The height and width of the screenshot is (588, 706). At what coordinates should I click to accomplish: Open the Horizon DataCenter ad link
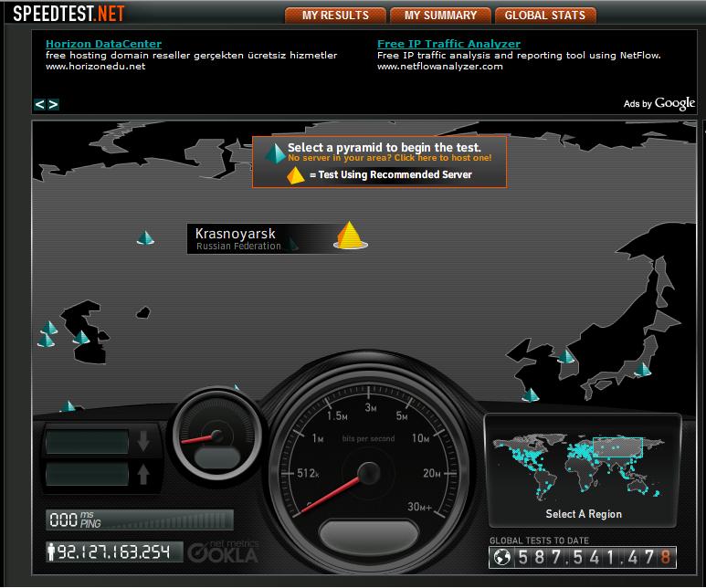[x=103, y=44]
